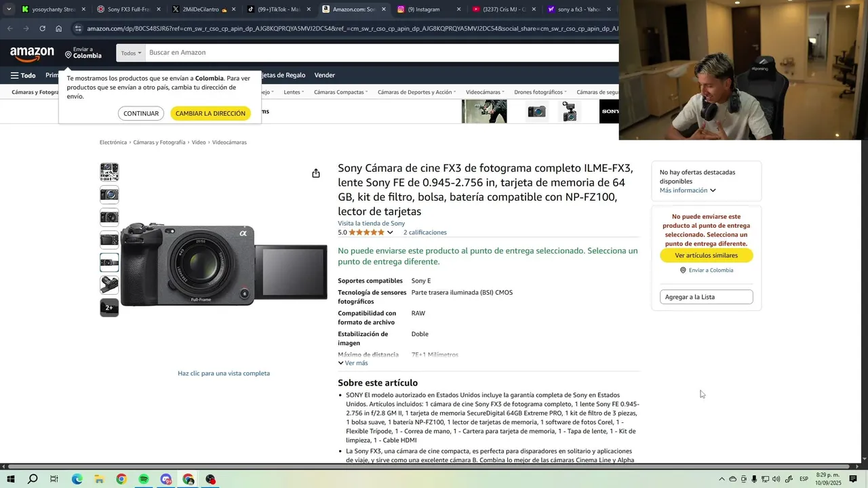
Task: Expand Más información in offers box
Action: (688, 190)
